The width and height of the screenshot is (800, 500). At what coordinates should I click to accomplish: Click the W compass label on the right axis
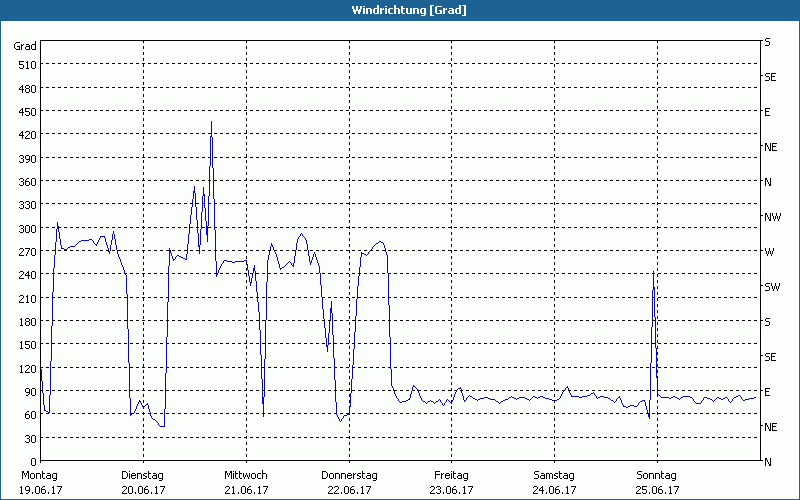(769, 252)
